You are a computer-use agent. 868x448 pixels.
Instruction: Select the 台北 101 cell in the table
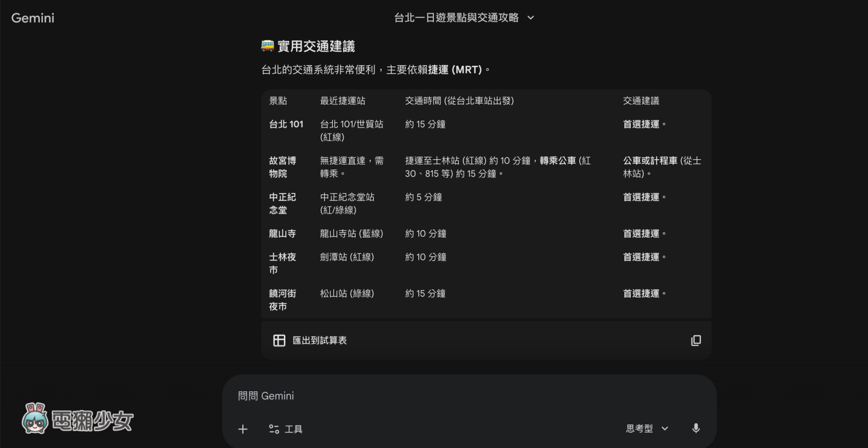[x=286, y=124]
